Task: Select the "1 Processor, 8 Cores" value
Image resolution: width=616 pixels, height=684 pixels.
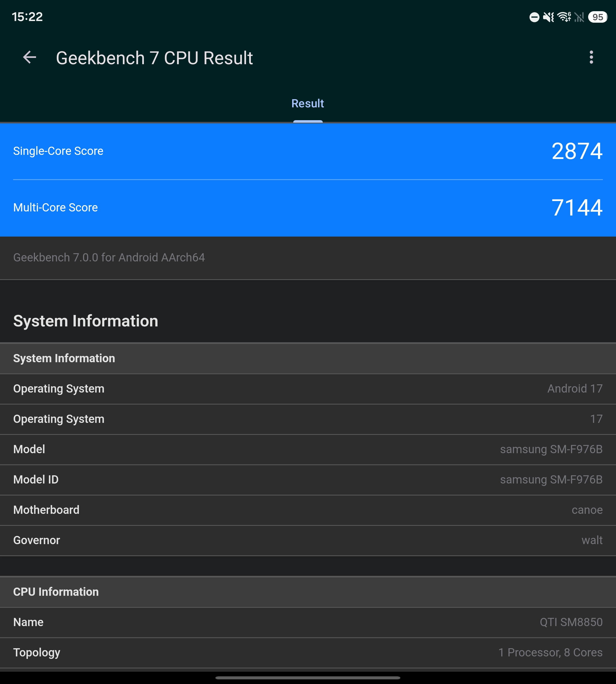Action: (551, 653)
